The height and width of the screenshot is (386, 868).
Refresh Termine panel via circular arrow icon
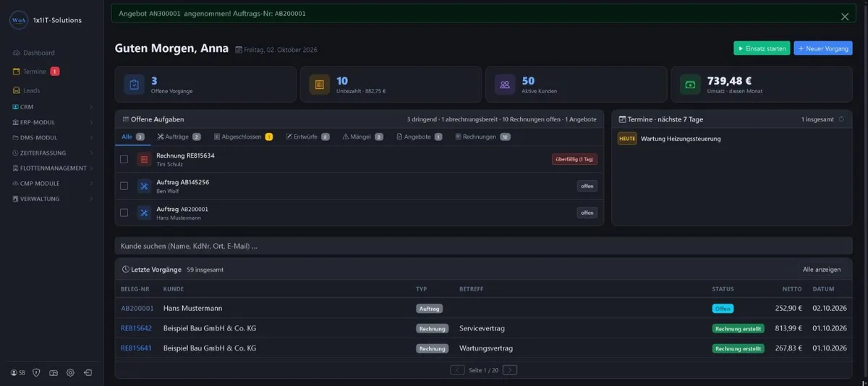point(841,119)
